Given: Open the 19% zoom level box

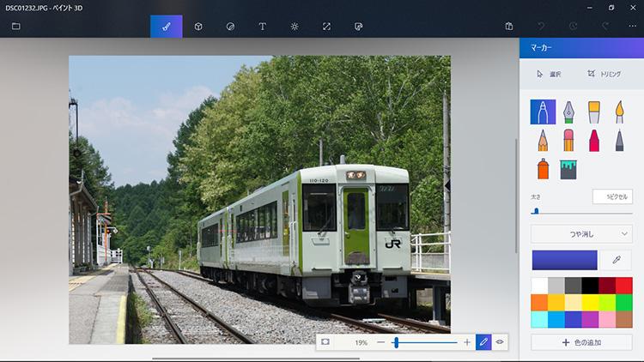Looking at the screenshot, I should 361,342.
